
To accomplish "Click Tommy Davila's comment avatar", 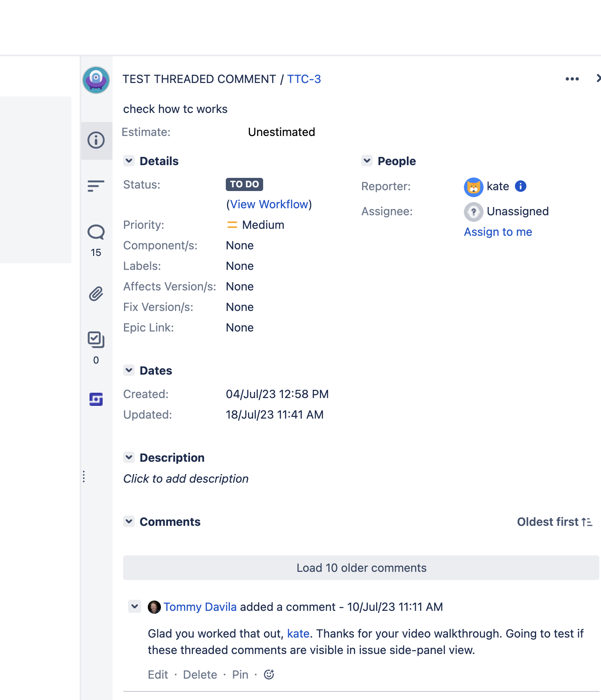I will coord(154,607).
